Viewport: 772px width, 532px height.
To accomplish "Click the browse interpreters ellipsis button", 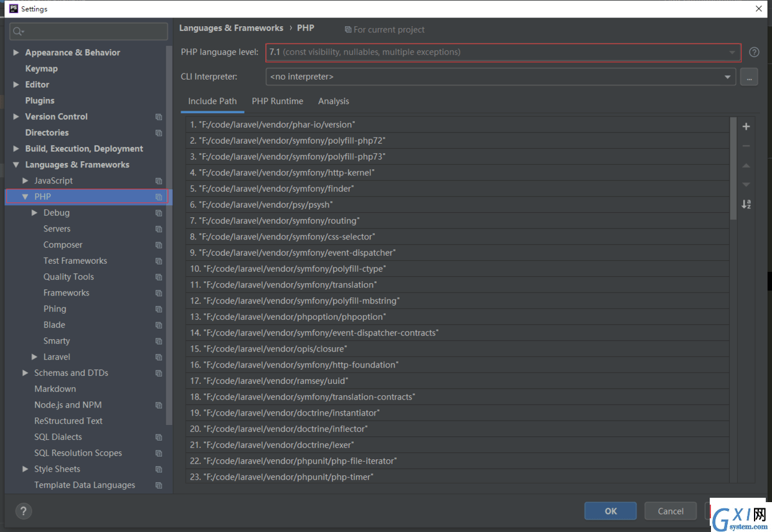I will tap(749, 77).
